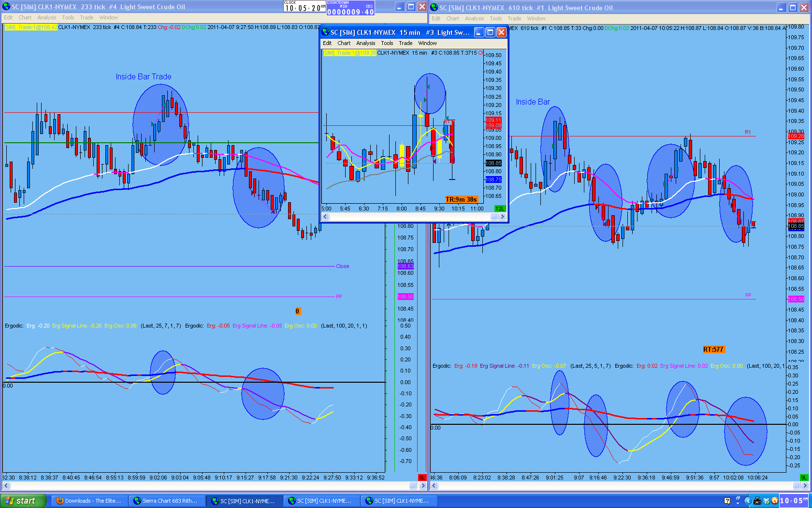The height and width of the screenshot is (508, 812).
Task: Click the TR:9m 38s time remaining label
Action: (461, 199)
